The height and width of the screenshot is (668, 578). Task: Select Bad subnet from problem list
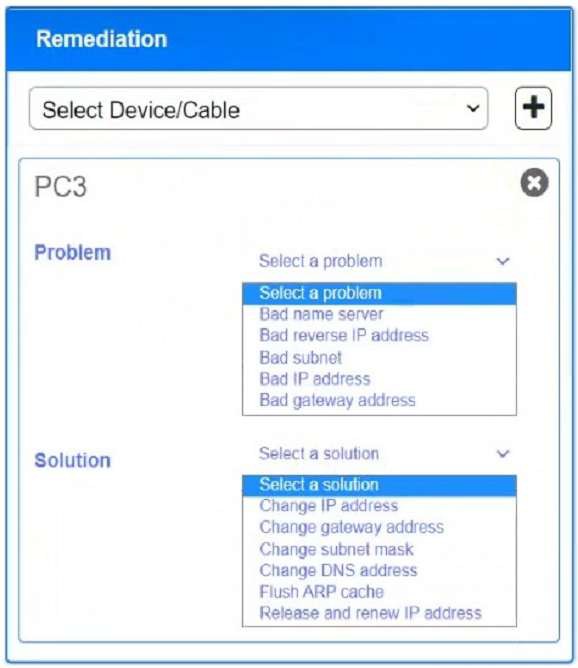coord(380,357)
